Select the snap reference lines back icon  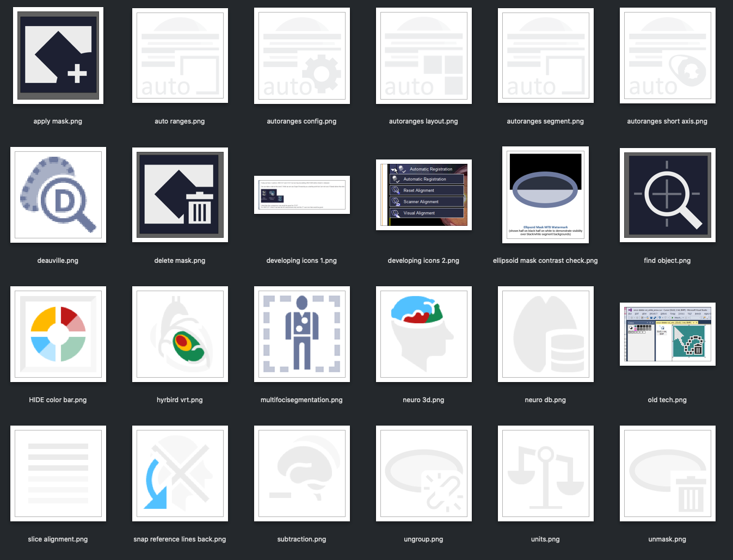pyautogui.click(x=180, y=473)
